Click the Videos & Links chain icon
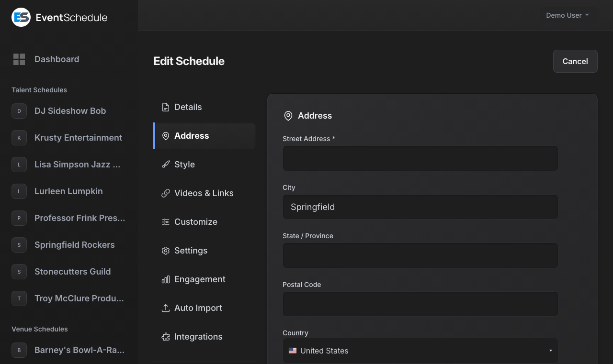Viewport: 613px width, 364px height. pos(166,193)
